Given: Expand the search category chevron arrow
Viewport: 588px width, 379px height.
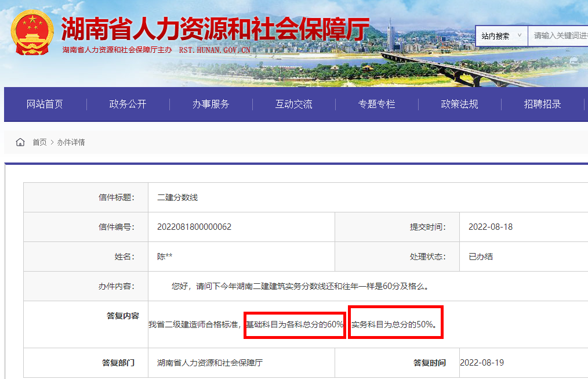Looking at the screenshot, I should [518, 36].
